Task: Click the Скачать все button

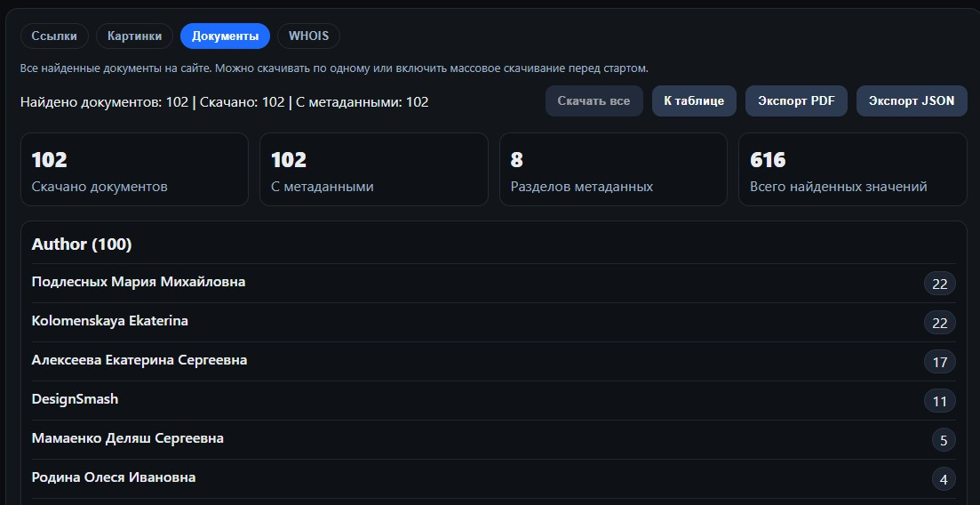Action: point(594,100)
